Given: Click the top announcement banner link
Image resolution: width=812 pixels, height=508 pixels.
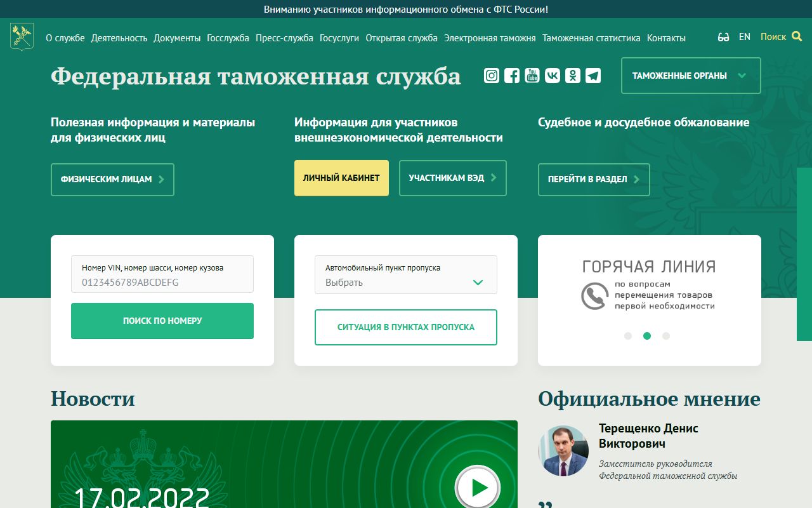Looking at the screenshot, I should pos(406,10).
